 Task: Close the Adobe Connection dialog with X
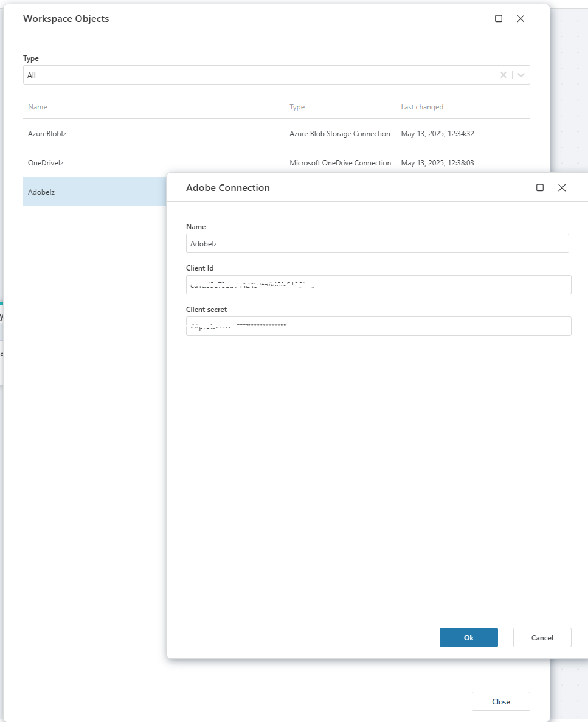click(562, 188)
